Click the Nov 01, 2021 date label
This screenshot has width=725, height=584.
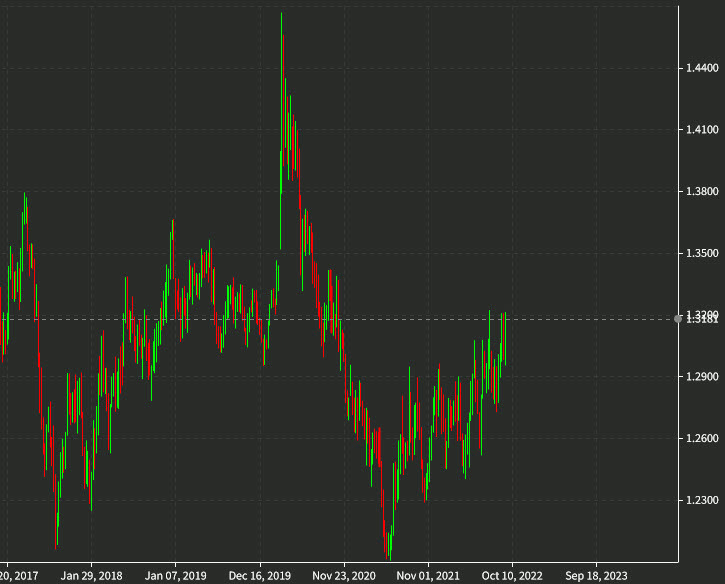(x=428, y=576)
